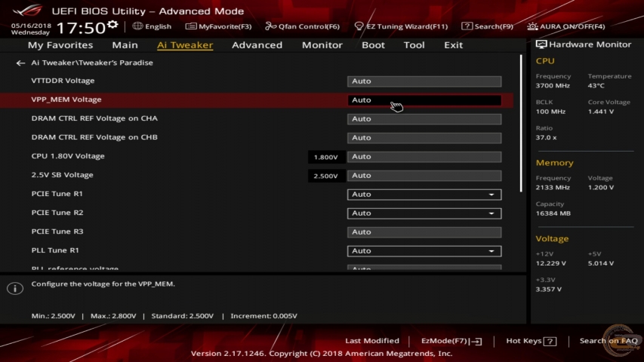This screenshot has height=362, width=644.
Task: Click the Ratio 37.0 x value
Action: pos(546,137)
